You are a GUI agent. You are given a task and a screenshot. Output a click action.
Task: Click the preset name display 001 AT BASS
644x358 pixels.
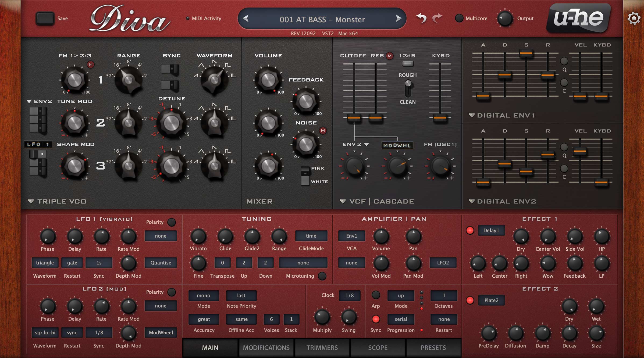322,19
